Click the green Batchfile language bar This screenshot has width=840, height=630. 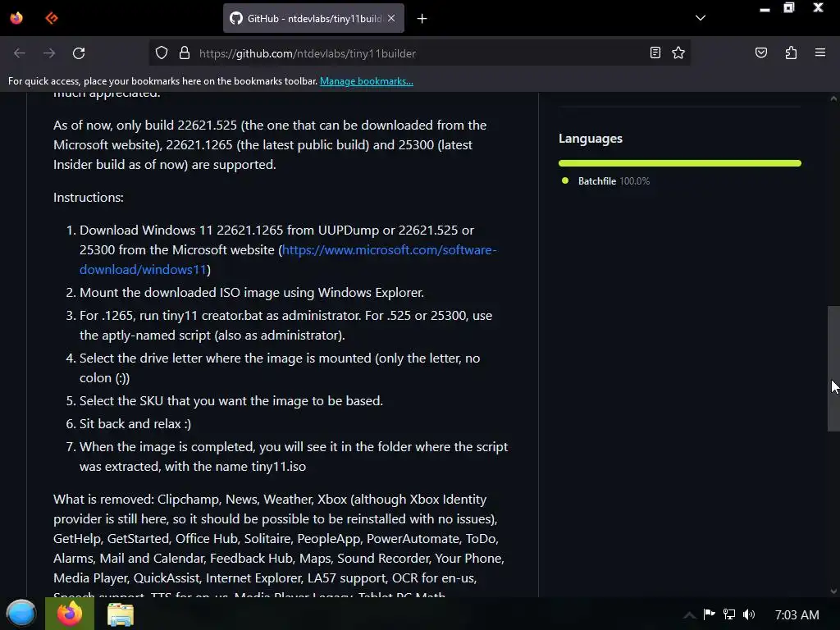(x=680, y=163)
